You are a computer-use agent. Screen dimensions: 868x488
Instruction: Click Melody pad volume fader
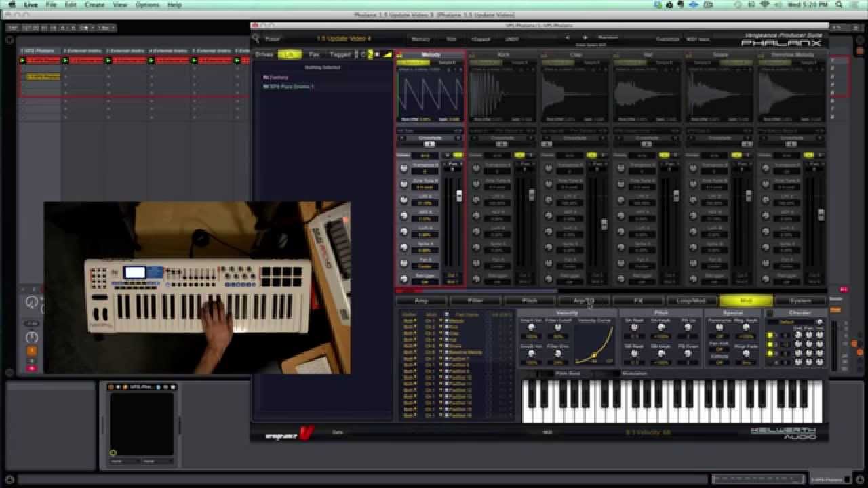pos(459,196)
